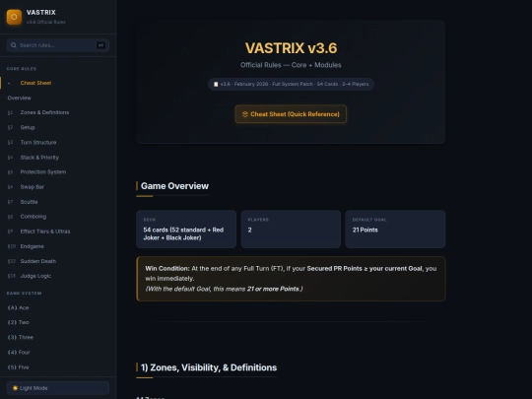The height and width of the screenshot is (399, 532).
Task: Open Zones & Definitions section
Action: point(58,112)
